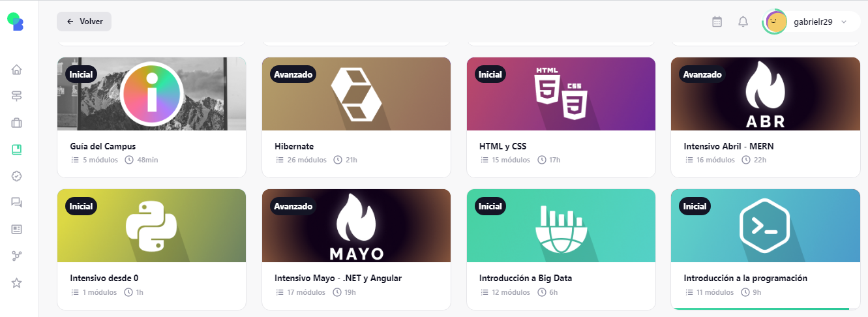Open the briefcase icon in sidebar
Image resolution: width=868 pixels, height=317 pixels.
coord(17,123)
